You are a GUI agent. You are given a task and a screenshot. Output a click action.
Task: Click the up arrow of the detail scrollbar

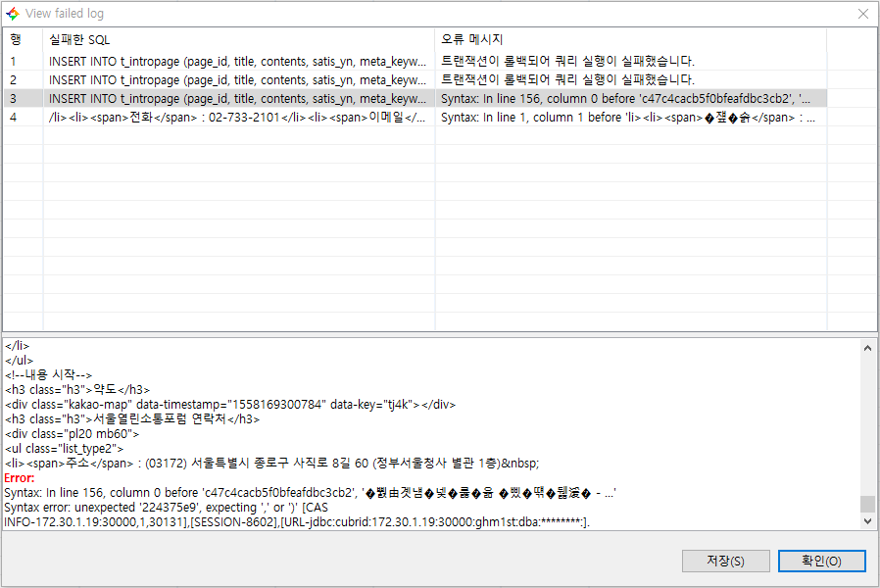point(867,347)
